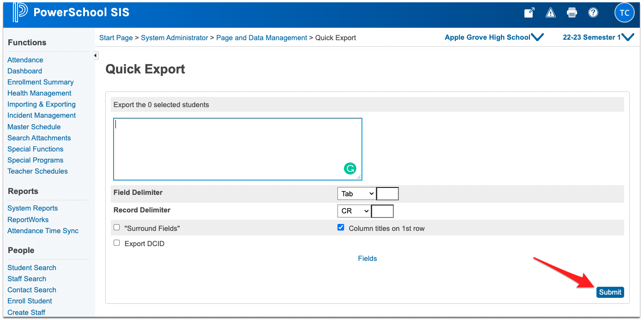View system alerts via the warning triangle icon
Viewport: 644px width, 320px height.
point(550,12)
